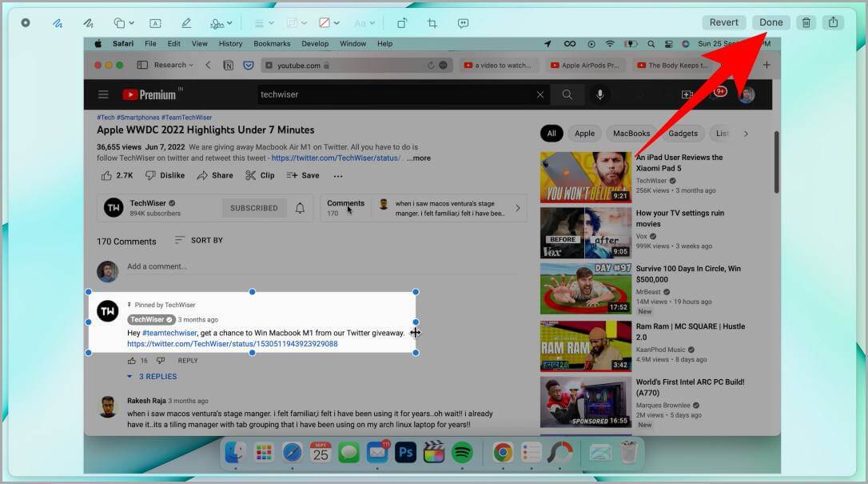Open the Develop menu
This screenshot has height=484, width=868.
[x=315, y=44]
